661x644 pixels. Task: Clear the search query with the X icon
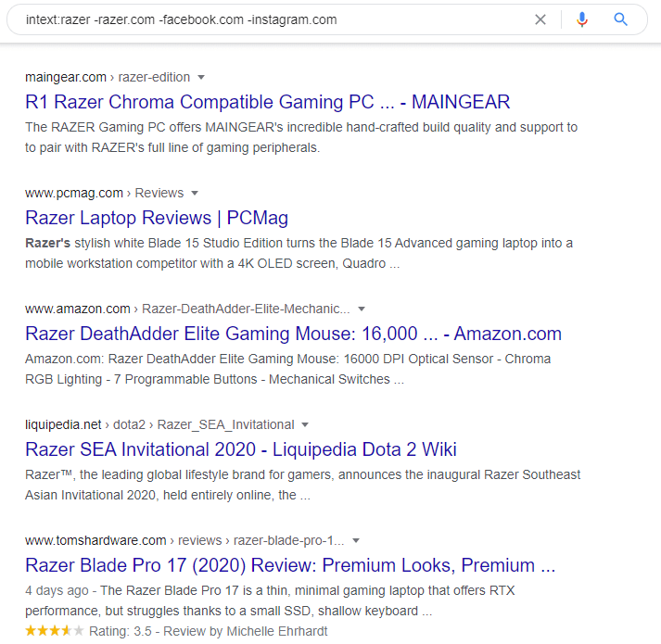(540, 19)
